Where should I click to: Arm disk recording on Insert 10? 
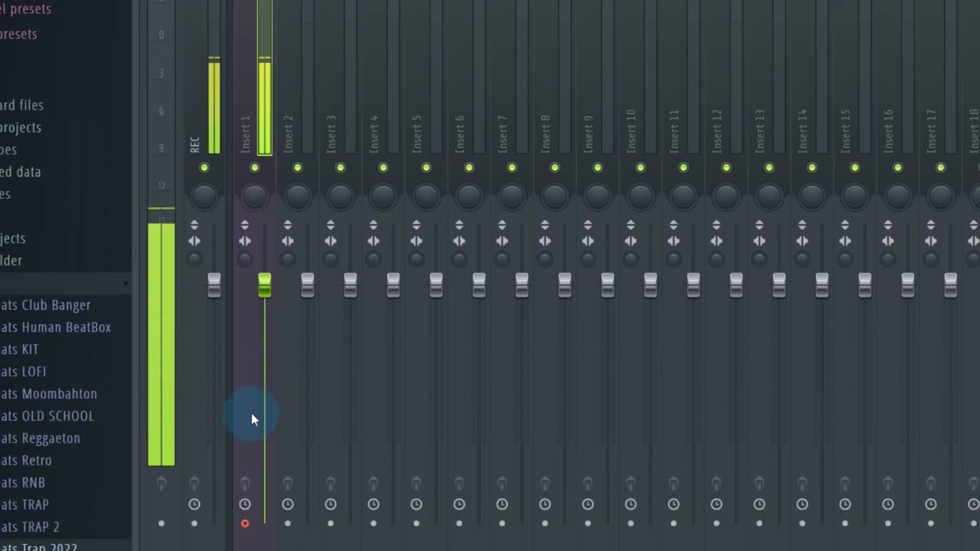tap(631, 523)
